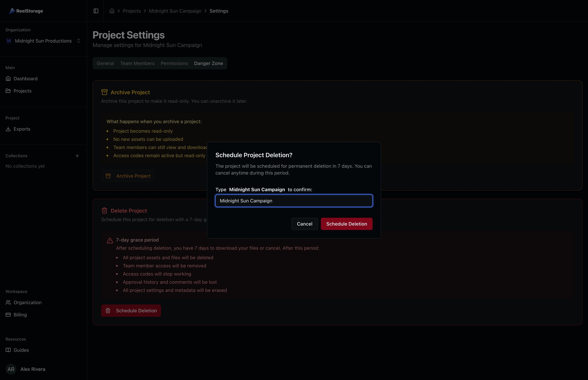Add a new collection with the plus icon
Viewport: 588px width, 380px height.
[77, 156]
